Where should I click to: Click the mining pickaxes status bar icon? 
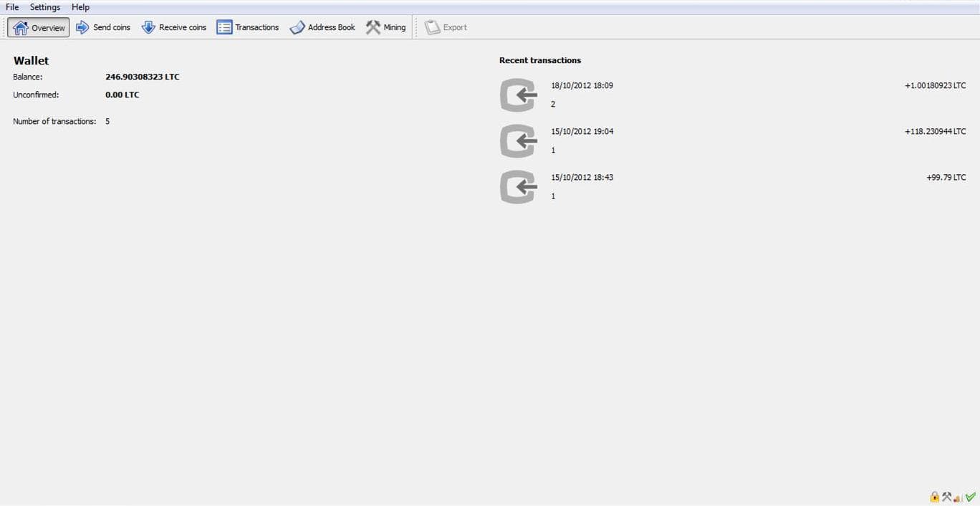pyautogui.click(x=946, y=497)
